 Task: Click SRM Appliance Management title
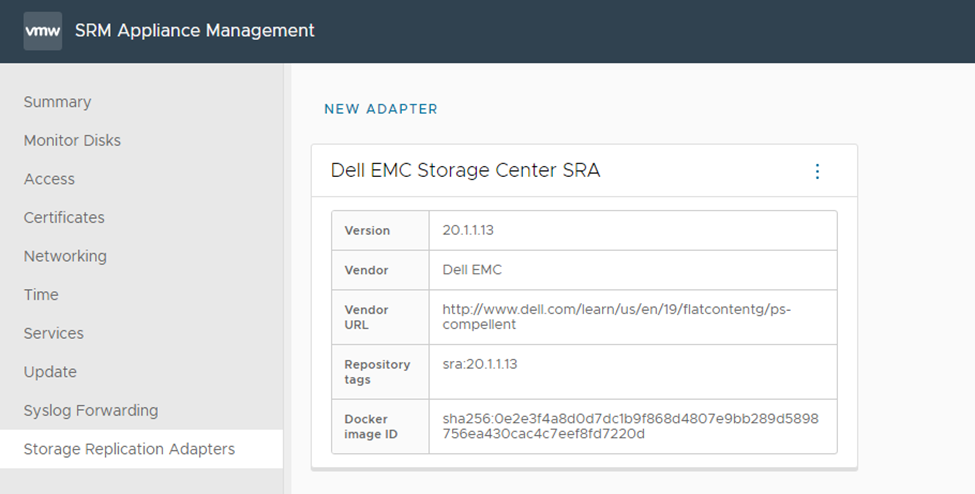tap(195, 31)
